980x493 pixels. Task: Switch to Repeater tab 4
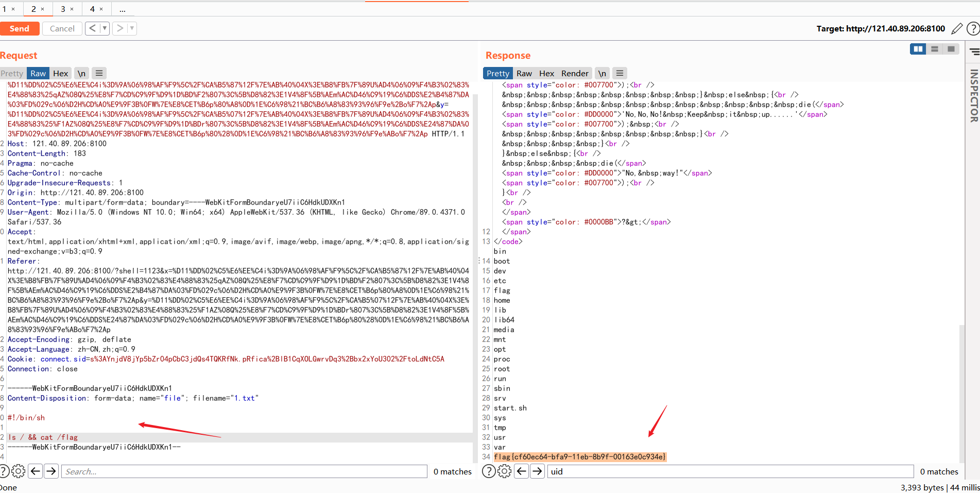click(x=92, y=9)
